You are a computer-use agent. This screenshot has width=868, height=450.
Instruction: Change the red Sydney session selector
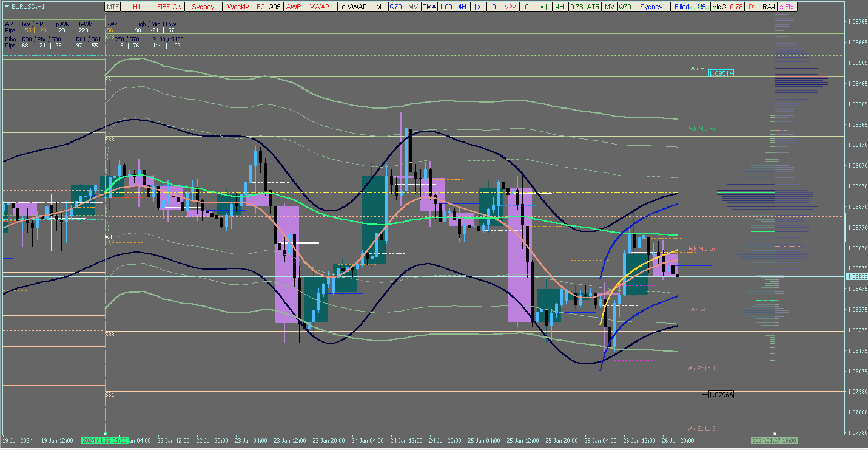point(203,7)
